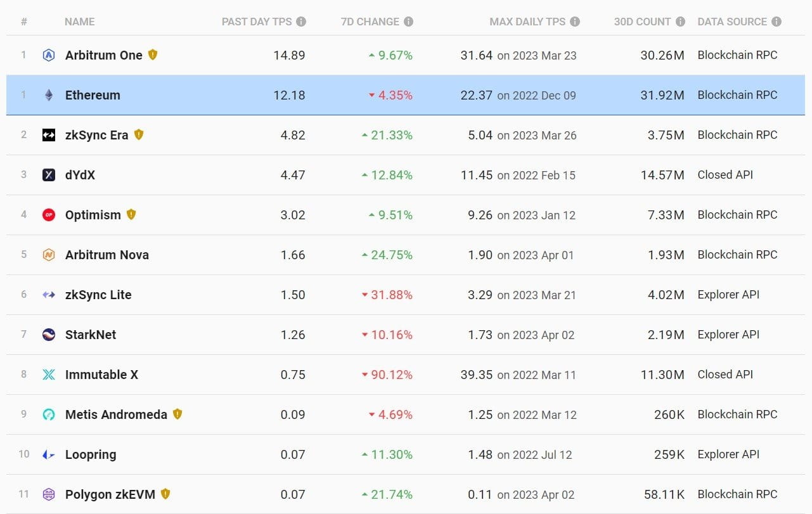Click the Arbitrum One logo icon
812x514 pixels.
pyautogui.click(x=49, y=55)
